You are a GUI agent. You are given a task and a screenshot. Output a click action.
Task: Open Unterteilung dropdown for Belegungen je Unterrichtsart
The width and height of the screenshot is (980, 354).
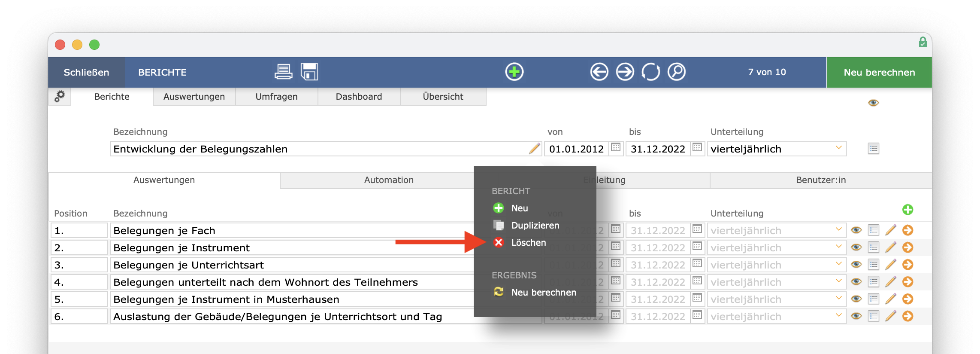point(777,265)
